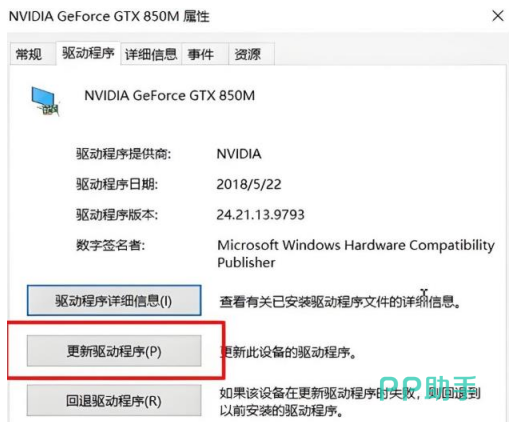Click the device name NVIDIA GeForce GTX 850M heading
The image size is (509, 422).
click(170, 96)
